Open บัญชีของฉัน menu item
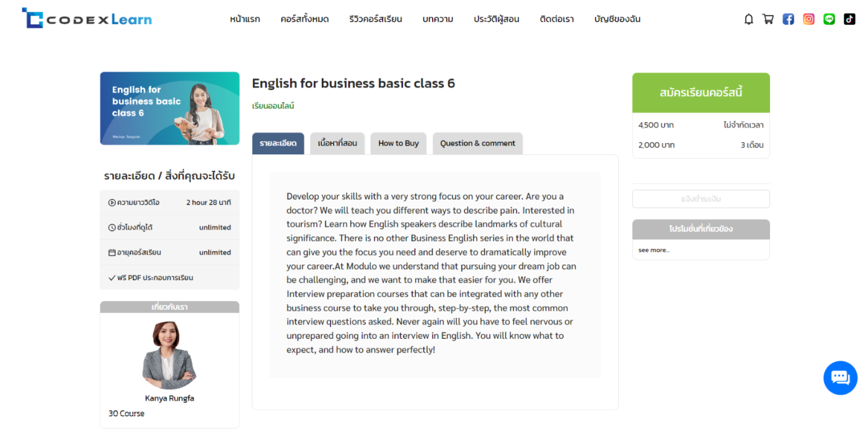868x448 pixels. (617, 19)
